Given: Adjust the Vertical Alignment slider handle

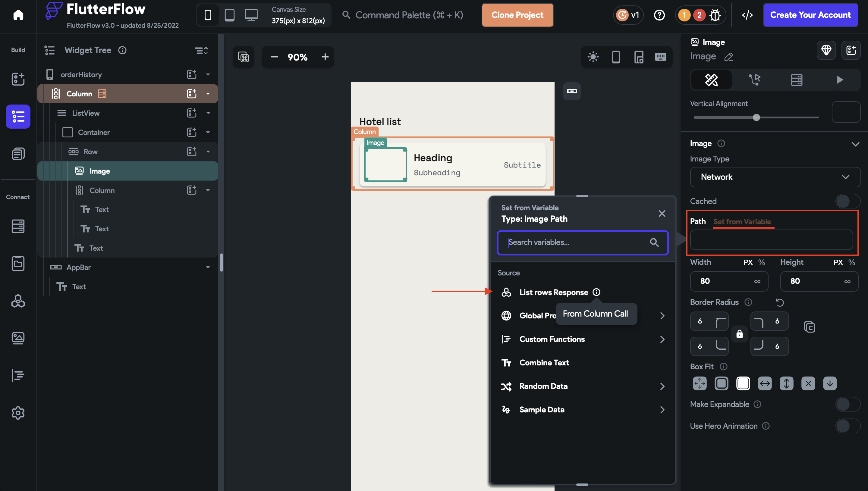Looking at the screenshot, I should [756, 117].
